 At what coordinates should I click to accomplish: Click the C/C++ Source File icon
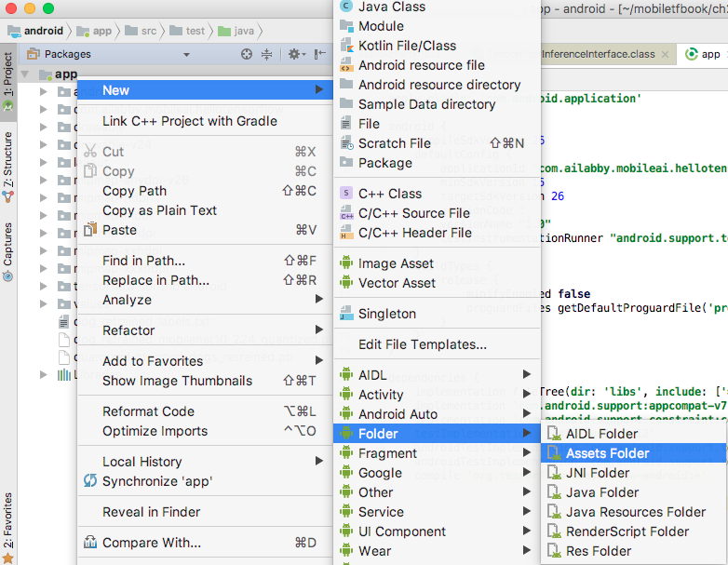(x=346, y=213)
